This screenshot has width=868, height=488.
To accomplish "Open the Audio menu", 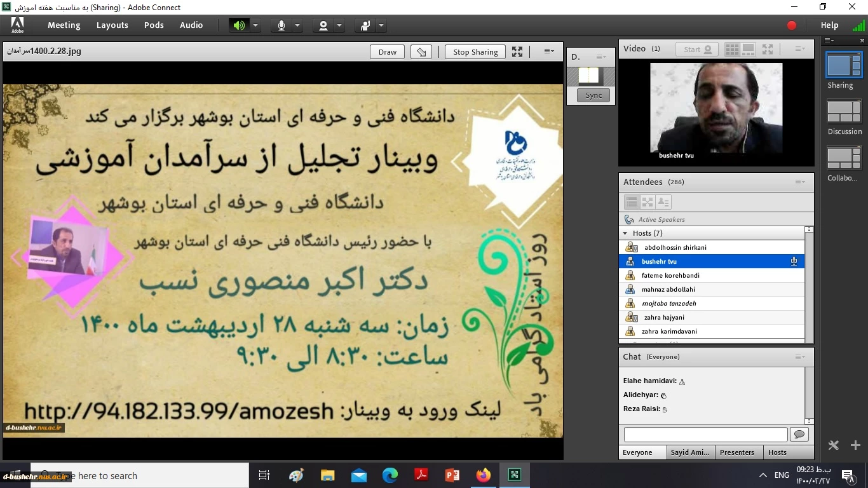I will coord(191,25).
